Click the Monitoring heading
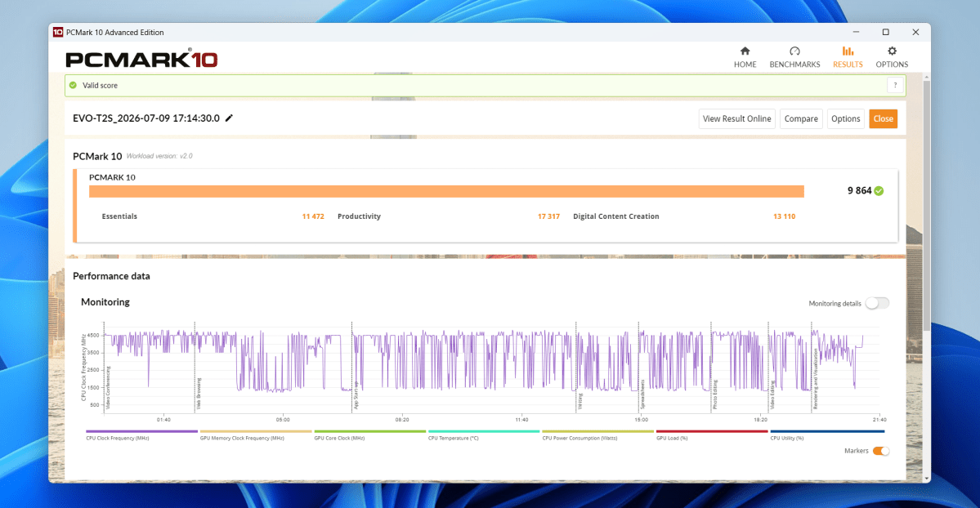This screenshot has height=508, width=980. [105, 302]
